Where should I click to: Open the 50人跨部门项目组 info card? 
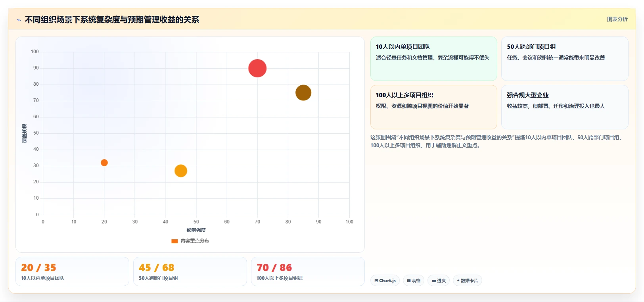click(x=565, y=59)
